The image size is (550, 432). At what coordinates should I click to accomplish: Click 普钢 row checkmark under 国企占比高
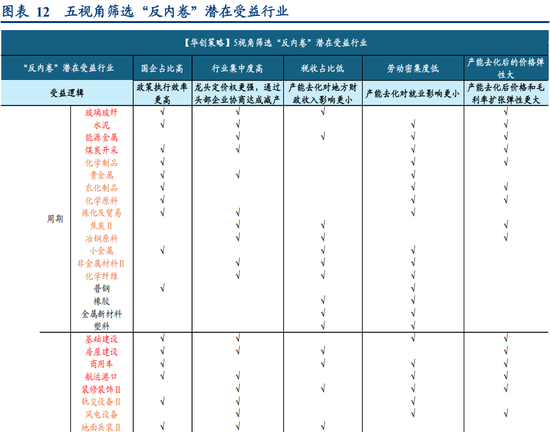(162, 288)
